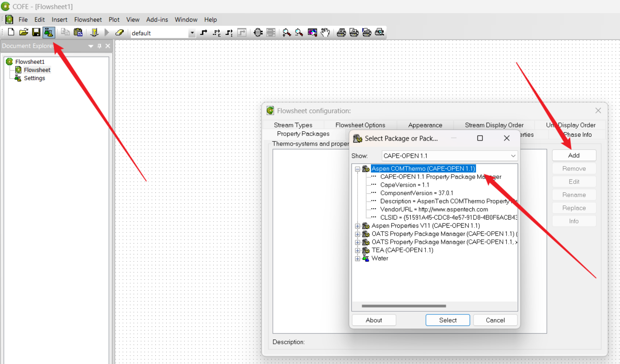620x364 pixels.
Task: Open the Add-ins menu
Action: (157, 19)
